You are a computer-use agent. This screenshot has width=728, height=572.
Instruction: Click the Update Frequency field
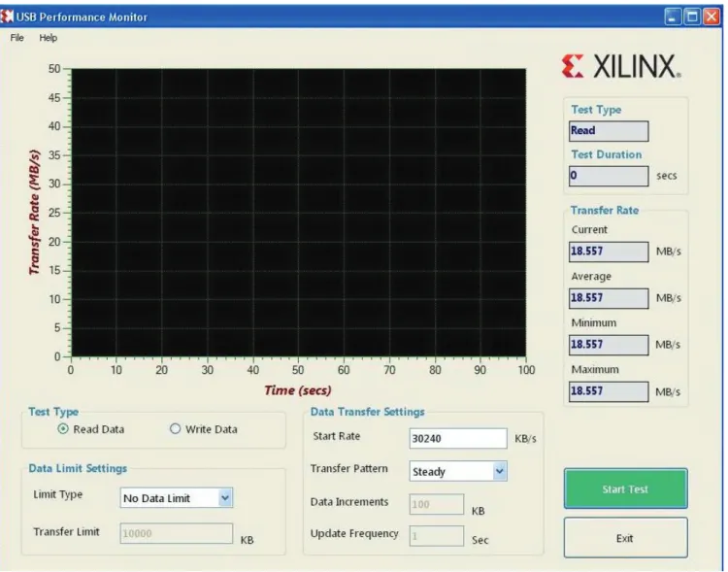436,536
